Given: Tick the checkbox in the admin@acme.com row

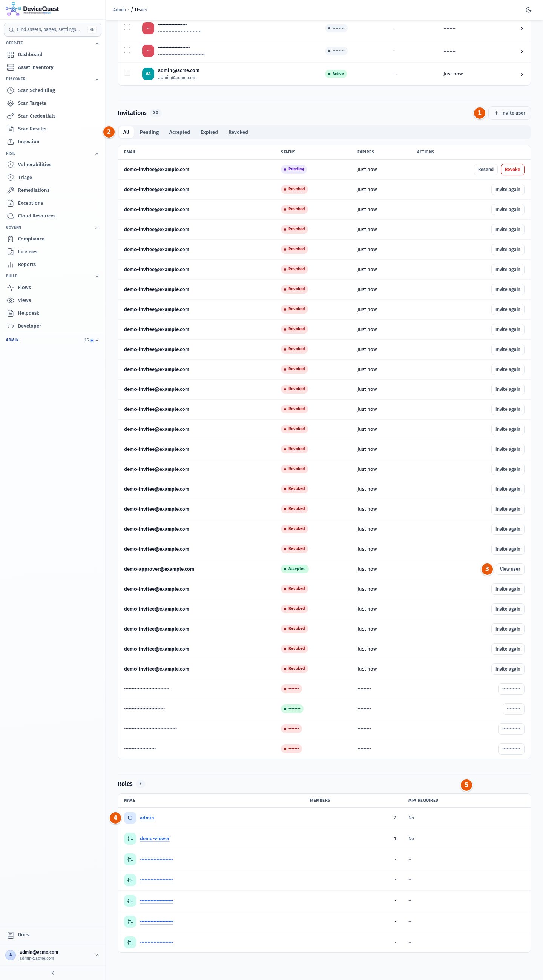Looking at the screenshot, I should (x=127, y=73).
